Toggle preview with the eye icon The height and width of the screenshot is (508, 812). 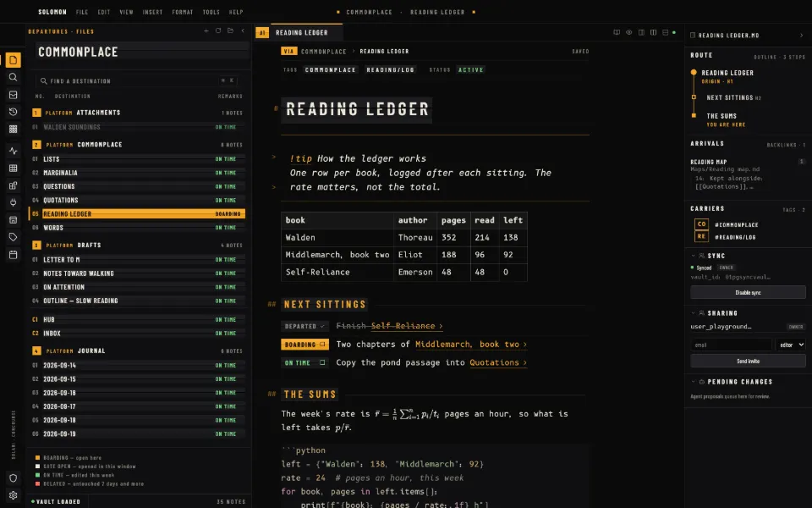(628, 32)
